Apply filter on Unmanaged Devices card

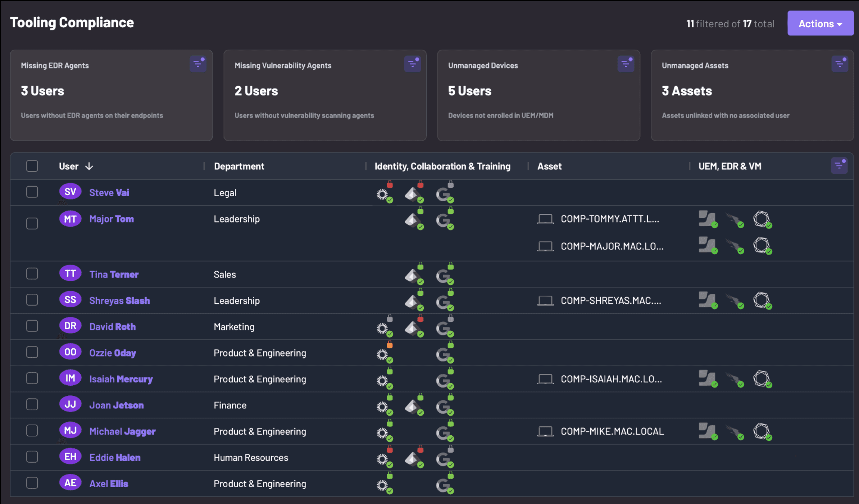click(626, 64)
